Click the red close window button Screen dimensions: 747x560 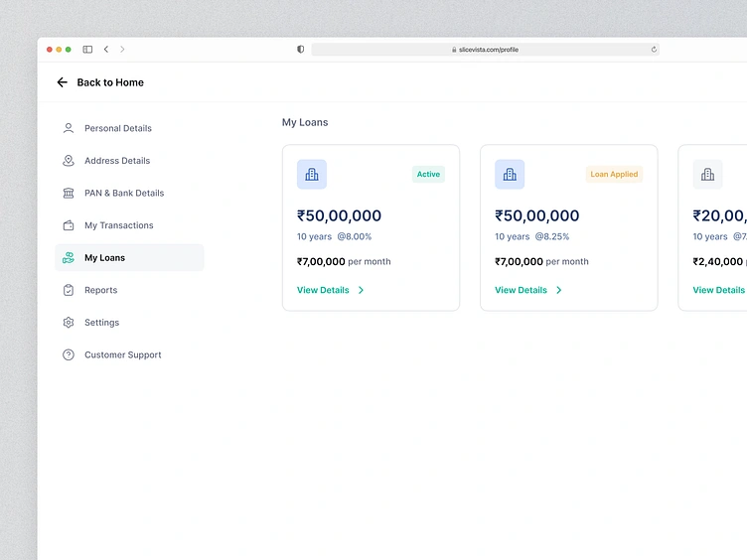(x=49, y=50)
